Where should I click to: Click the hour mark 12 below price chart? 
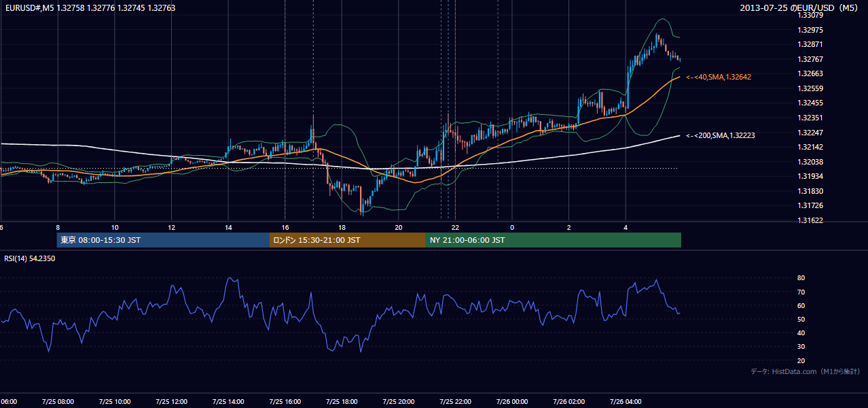(171, 228)
